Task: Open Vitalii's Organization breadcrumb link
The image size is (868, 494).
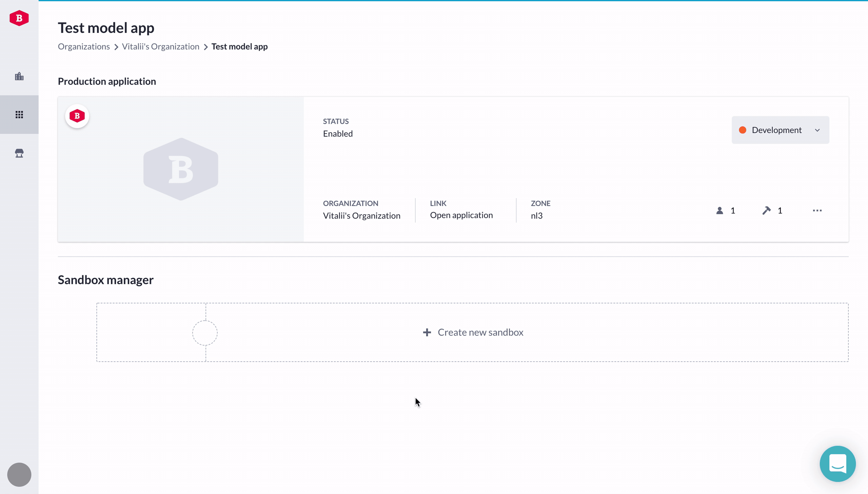Action: [160, 46]
